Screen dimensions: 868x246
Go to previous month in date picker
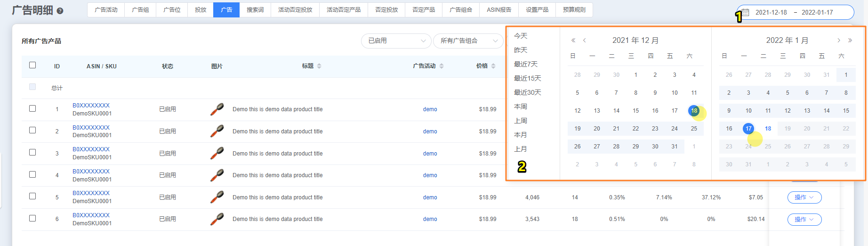coord(585,41)
